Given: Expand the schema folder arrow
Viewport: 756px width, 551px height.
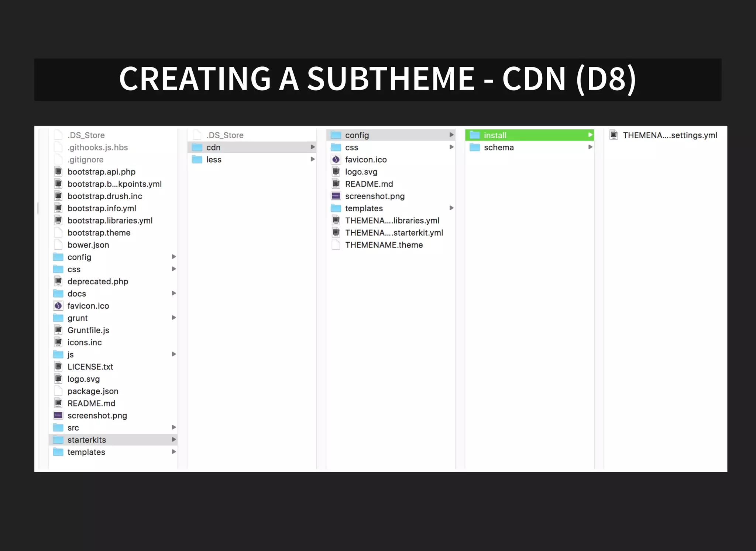Looking at the screenshot, I should (x=590, y=147).
